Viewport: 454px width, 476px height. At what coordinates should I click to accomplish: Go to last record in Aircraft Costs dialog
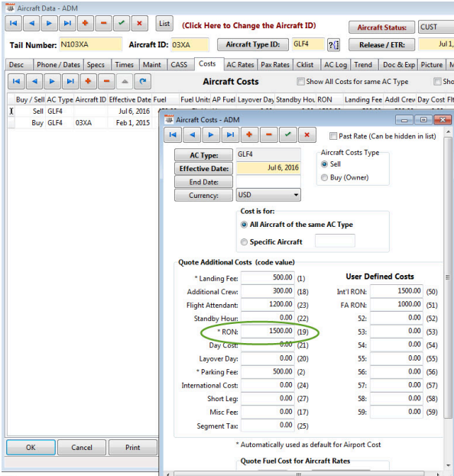tap(231, 134)
